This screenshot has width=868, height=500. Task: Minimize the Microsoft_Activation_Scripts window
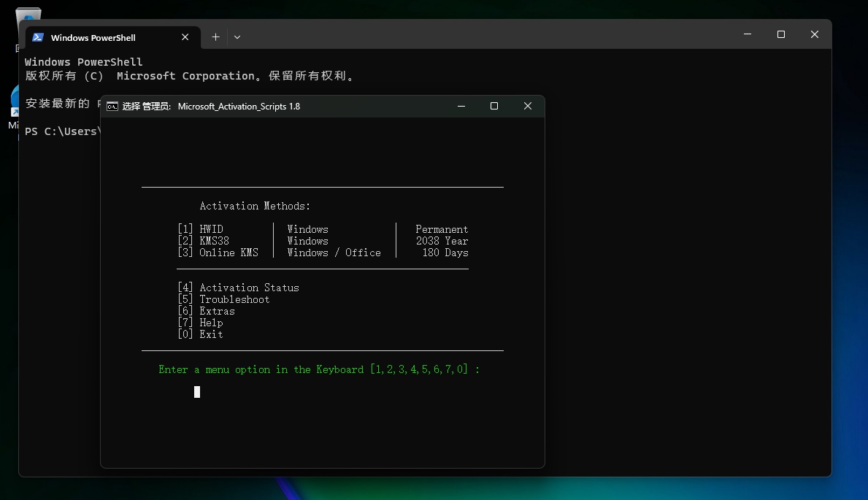[x=461, y=106]
